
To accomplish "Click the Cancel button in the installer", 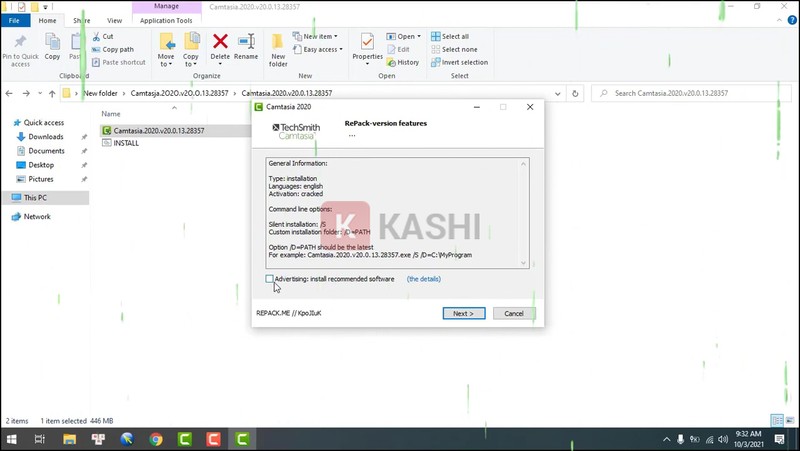I will [514, 313].
